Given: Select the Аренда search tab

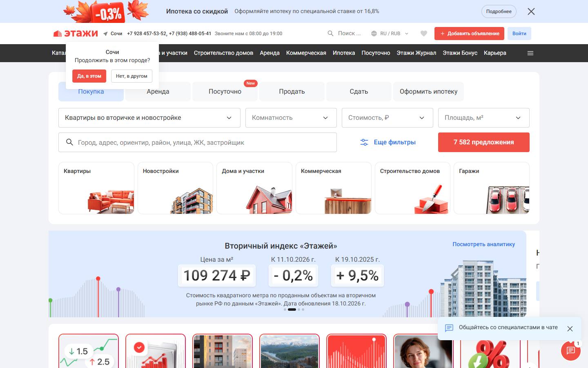Looking at the screenshot, I should (158, 92).
